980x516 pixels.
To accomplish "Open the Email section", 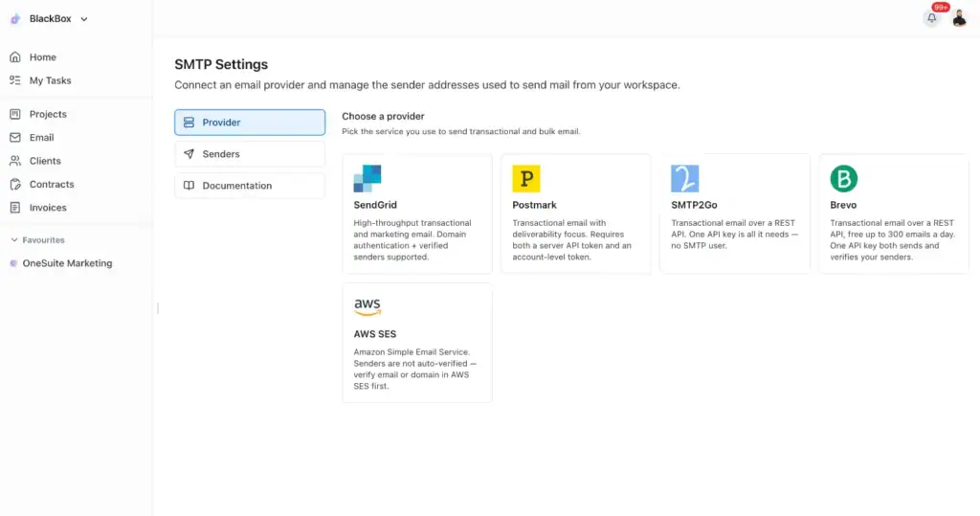I will pyautogui.click(x=41, y=138).
